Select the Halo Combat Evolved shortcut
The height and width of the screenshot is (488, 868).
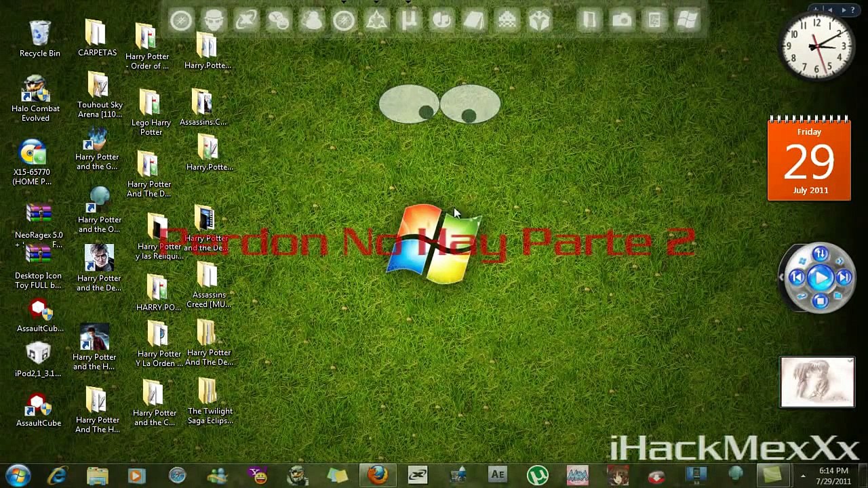[35, 99]
